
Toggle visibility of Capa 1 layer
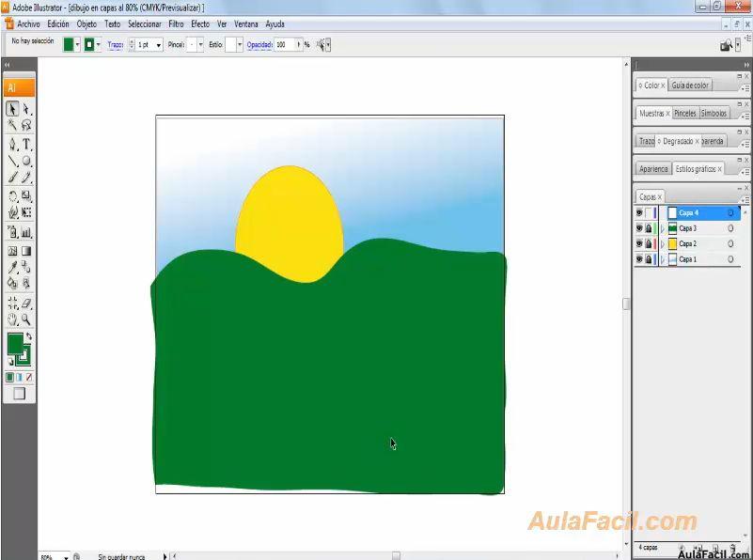[x=639, y=259]
